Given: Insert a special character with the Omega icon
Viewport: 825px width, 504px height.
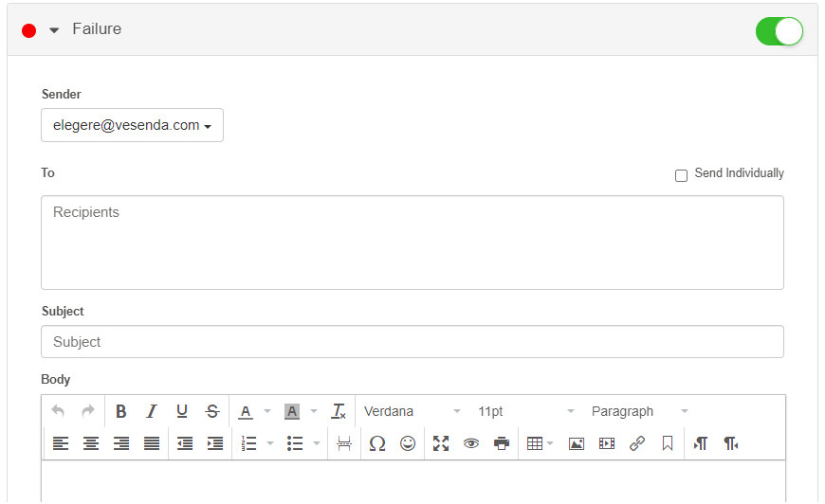Looking at the screenshot, I should [x=377, y=443].
